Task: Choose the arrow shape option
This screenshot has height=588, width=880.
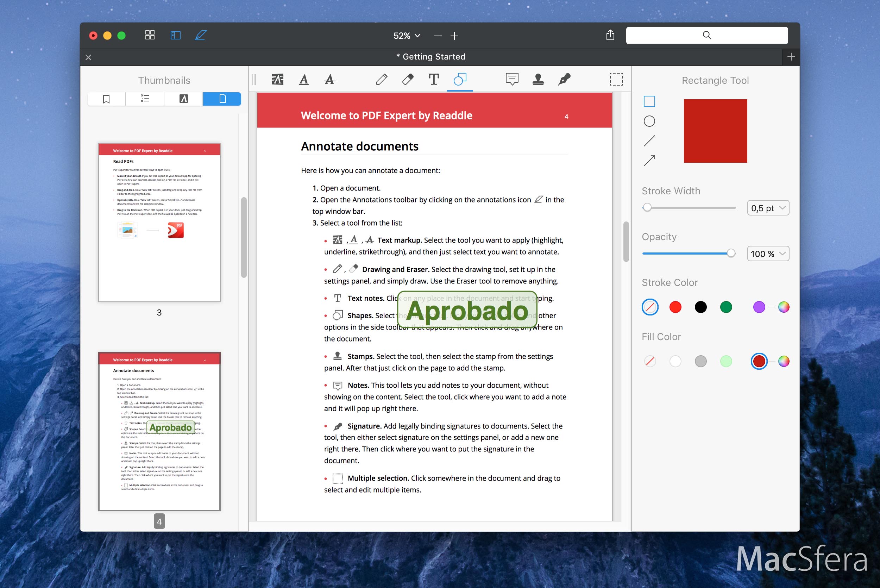Action: [x=649, y=161]
